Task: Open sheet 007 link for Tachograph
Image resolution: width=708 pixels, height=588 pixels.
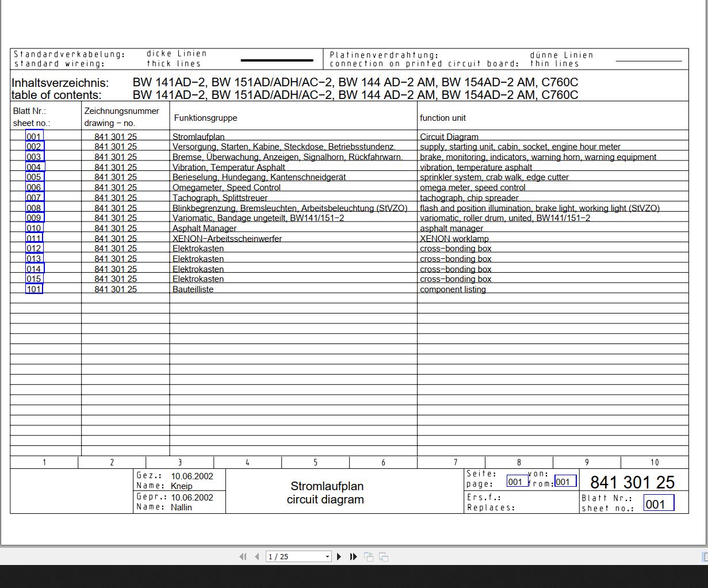Action: (34, 198)
